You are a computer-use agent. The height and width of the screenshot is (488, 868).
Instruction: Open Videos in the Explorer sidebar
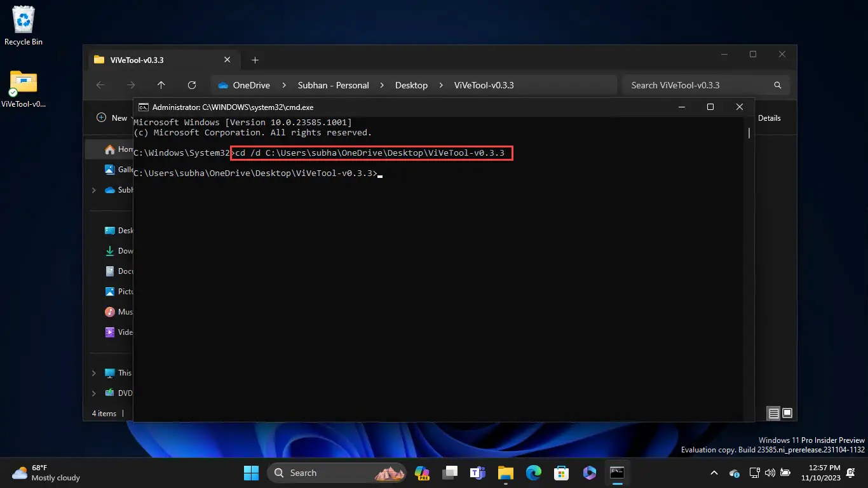click(x=118, y=332)
